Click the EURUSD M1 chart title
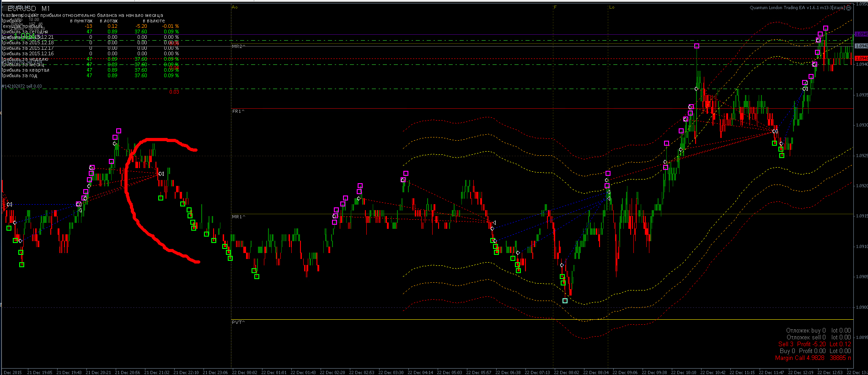Image resolution: width=868 pixels, height=375 pixels. (x=29, y=9)
